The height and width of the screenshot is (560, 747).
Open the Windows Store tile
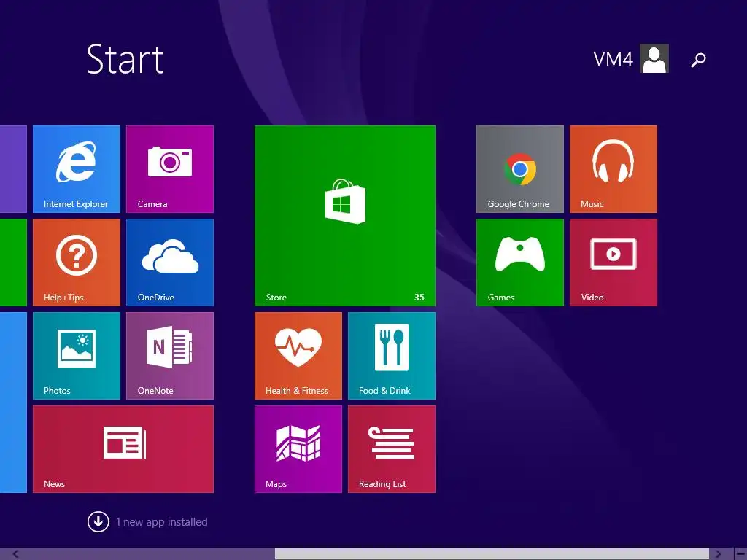pyautogui.click(x=345, y=216)
